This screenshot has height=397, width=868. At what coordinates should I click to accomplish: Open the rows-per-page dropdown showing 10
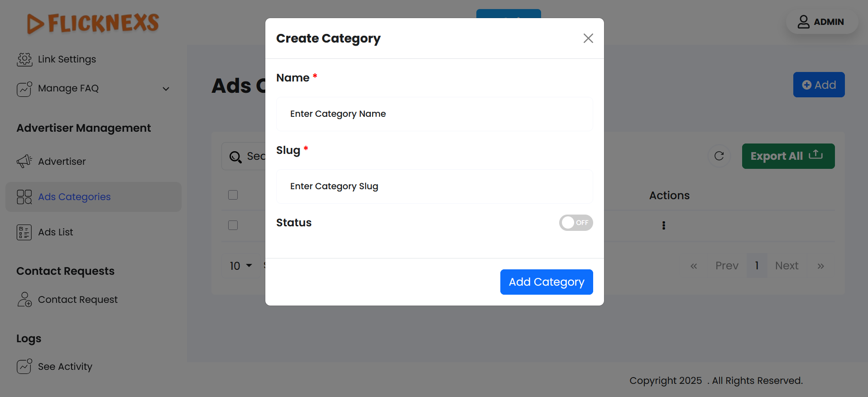240,266
